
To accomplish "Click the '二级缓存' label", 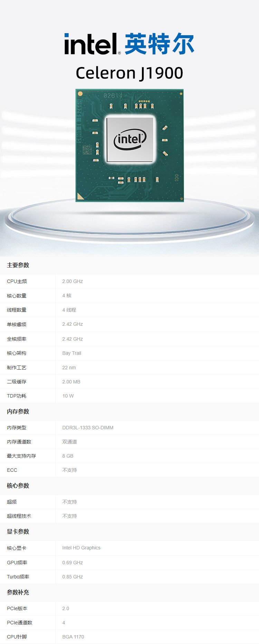I will point(17,382).
